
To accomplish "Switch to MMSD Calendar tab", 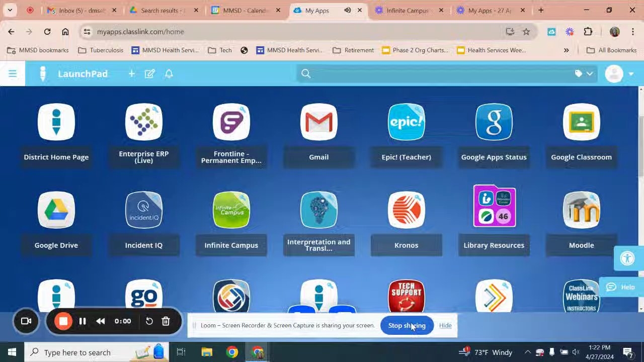I will point(245,10).
